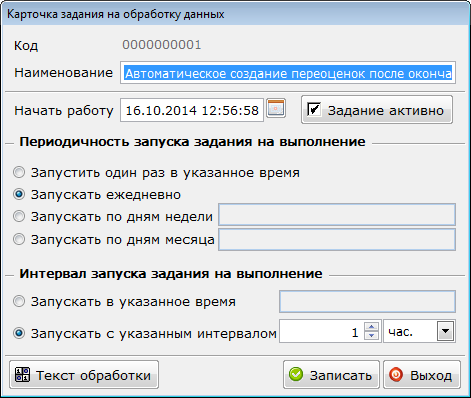Increase interval value with up arrow
This screenshot has height=398, width=471.
click(371, 326)
